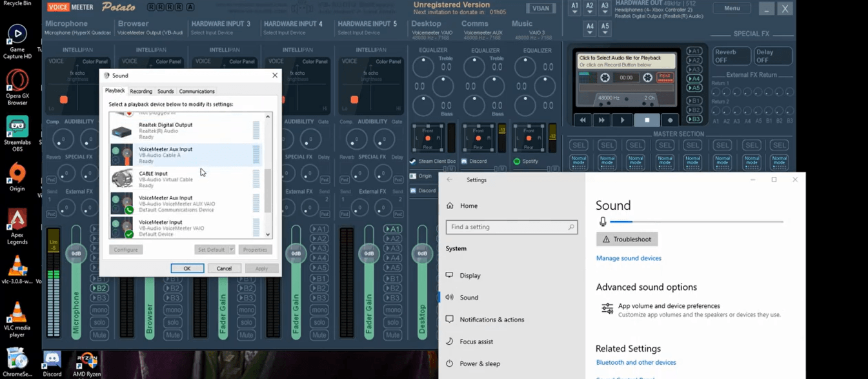Click the Troubleshoot button in Sound settings

[627, 240]
